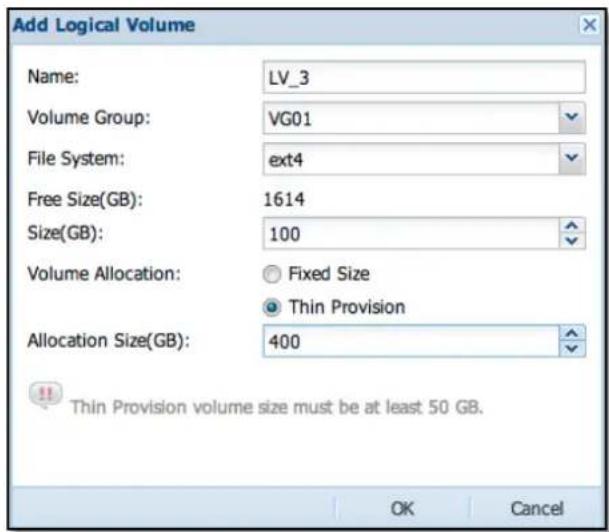Viewport: 609px width, 532px height.
Task: Click the Add Logical Volume title
Action: pos(104,25)
